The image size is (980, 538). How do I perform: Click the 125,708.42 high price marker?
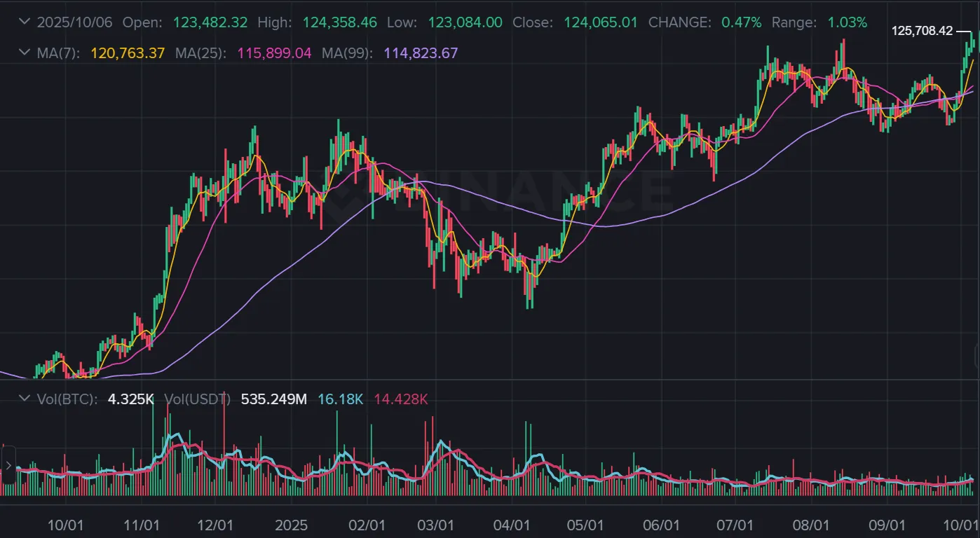[922, 31]
